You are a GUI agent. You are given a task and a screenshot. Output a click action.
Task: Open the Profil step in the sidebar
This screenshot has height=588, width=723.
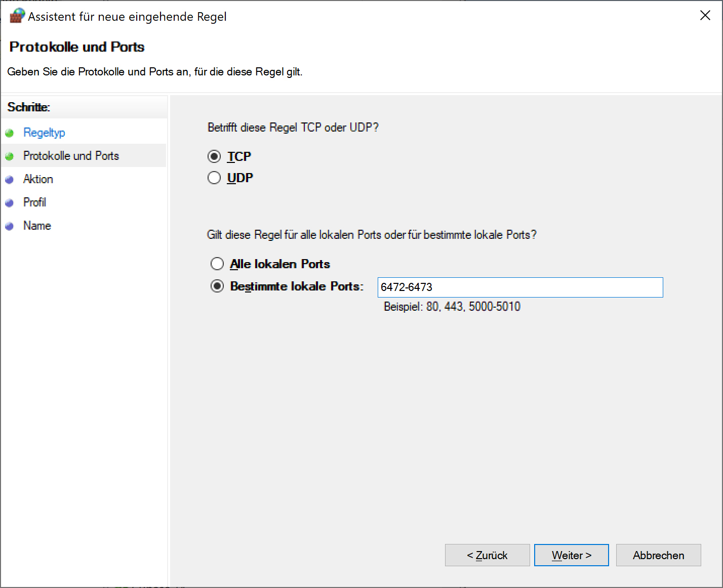click(34, 202)
